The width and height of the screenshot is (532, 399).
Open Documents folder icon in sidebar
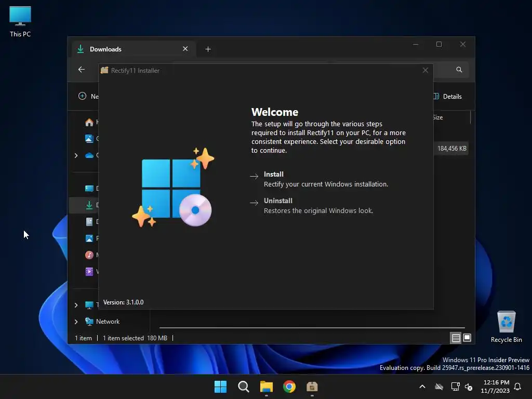coord(89,221)
